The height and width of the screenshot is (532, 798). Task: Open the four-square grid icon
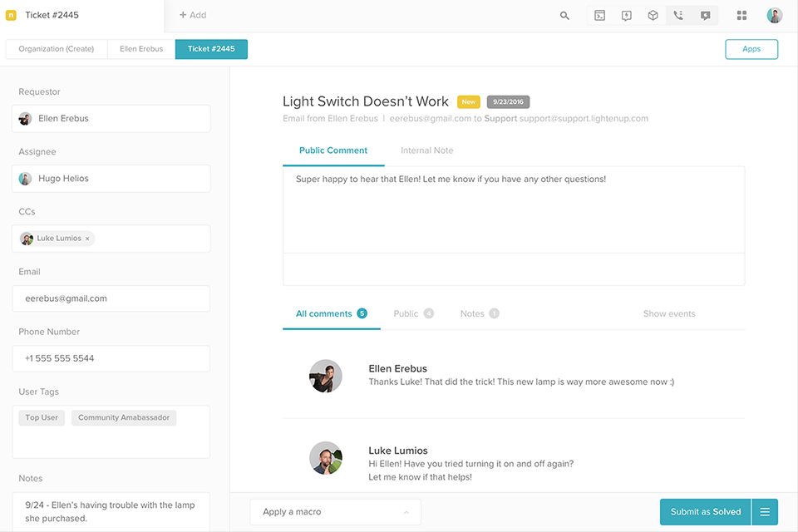(x=742, y=16)
